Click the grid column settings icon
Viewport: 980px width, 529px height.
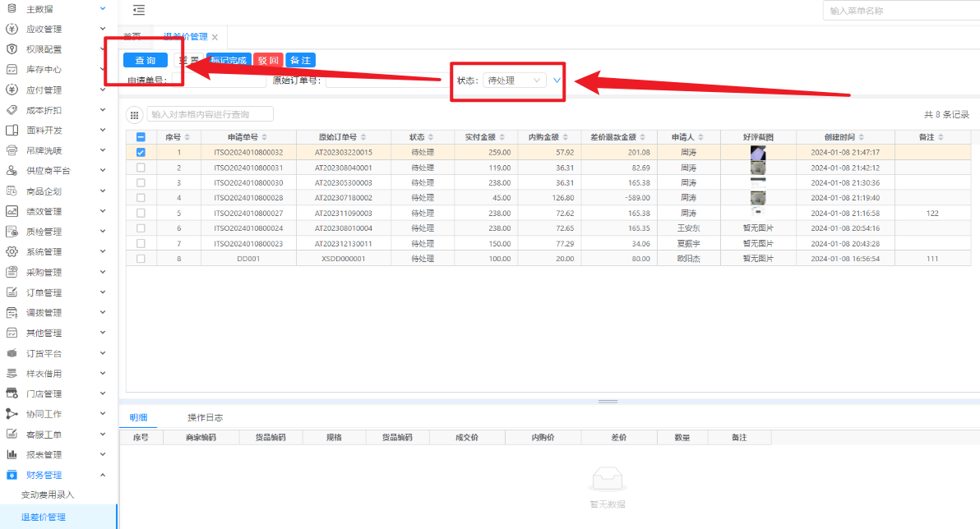pyautogui.click(x=134, y=115)
